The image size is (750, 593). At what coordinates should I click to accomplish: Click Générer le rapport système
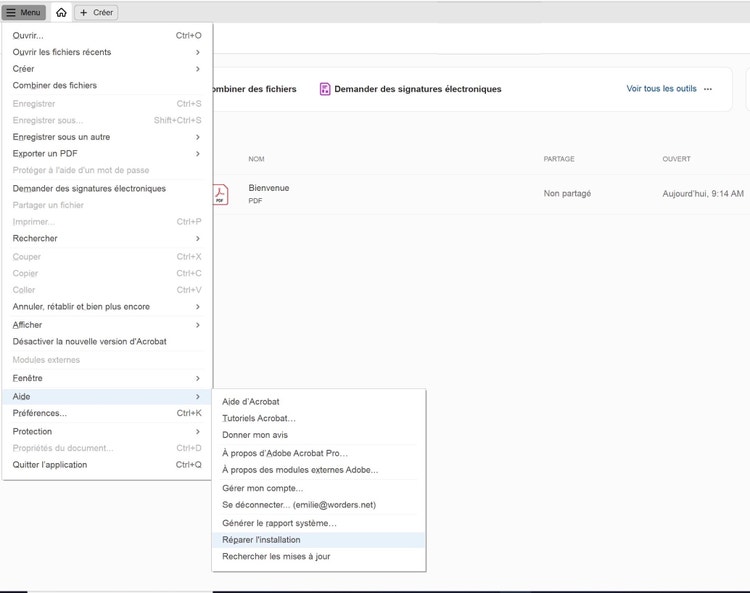point(279,523)
